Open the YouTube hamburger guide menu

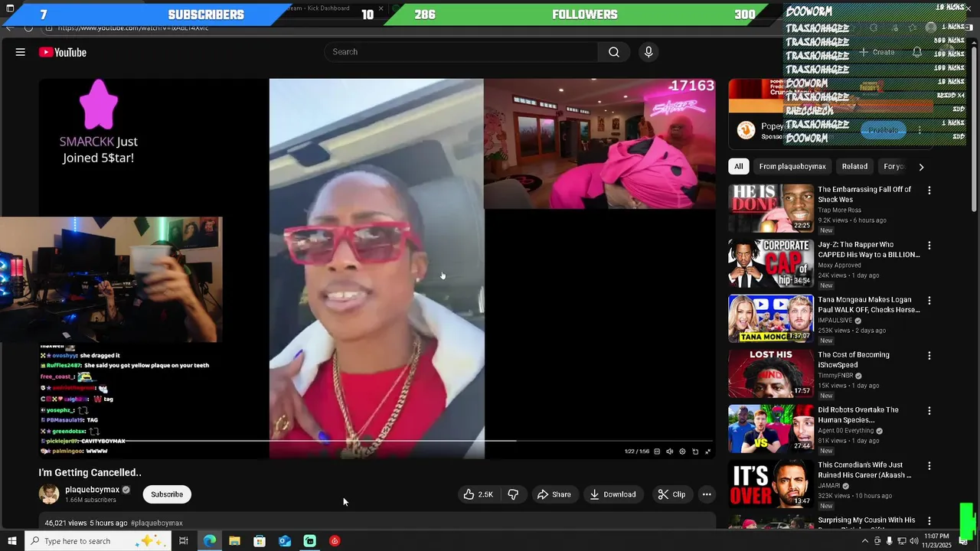21,52
